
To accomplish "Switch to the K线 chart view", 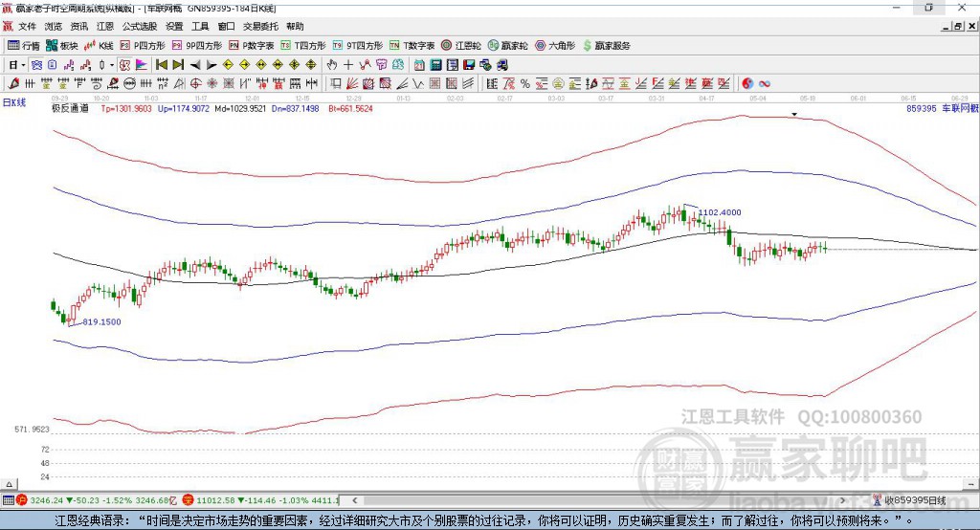I will click(x=99, y=46).
